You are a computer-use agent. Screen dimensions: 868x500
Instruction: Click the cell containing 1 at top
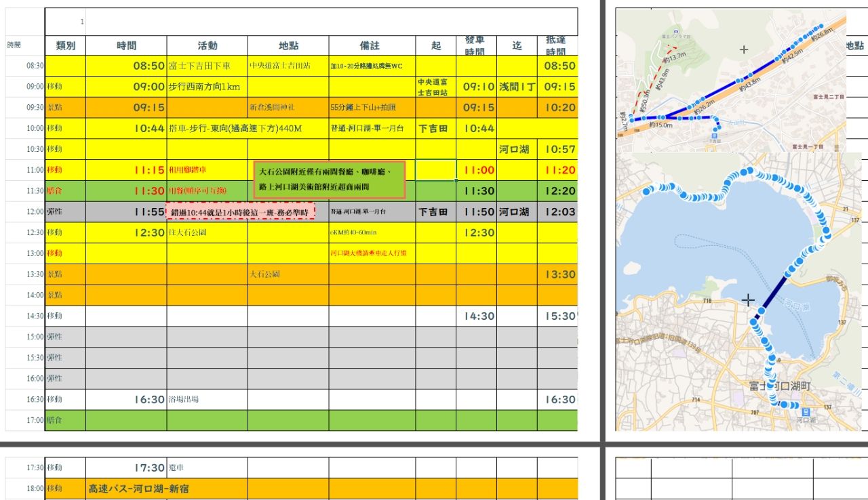click(65, 22)
